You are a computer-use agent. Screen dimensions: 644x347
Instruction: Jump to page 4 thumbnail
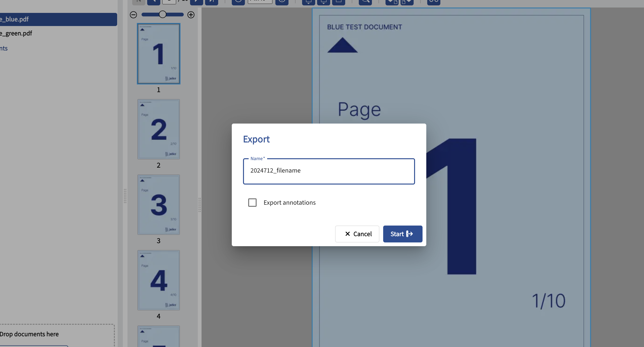(x=158, y=280)
